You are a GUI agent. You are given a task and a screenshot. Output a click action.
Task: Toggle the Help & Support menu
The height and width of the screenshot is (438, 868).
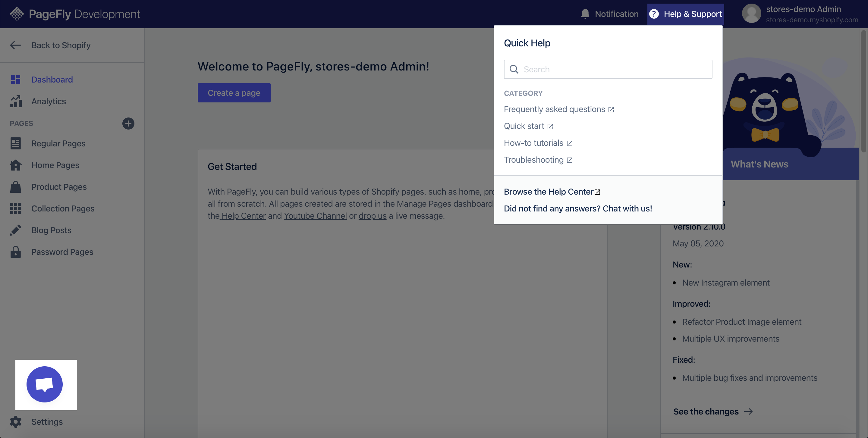coord(685,14)
